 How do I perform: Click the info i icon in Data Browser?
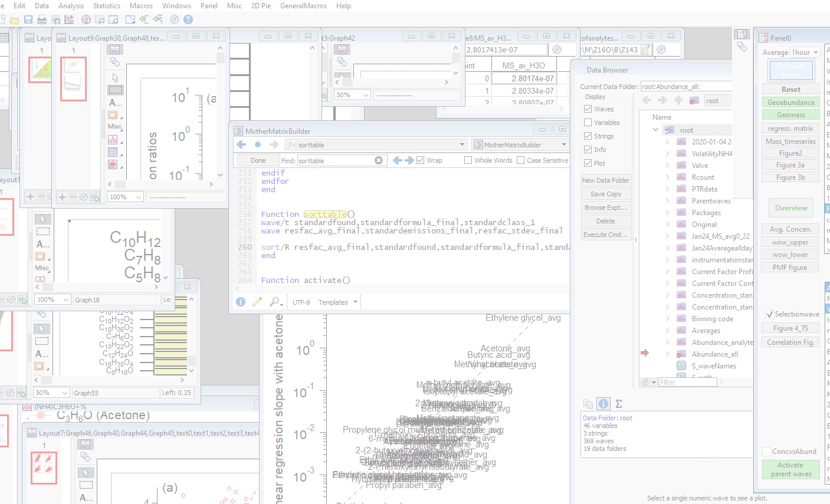click(x=603, y=404)
